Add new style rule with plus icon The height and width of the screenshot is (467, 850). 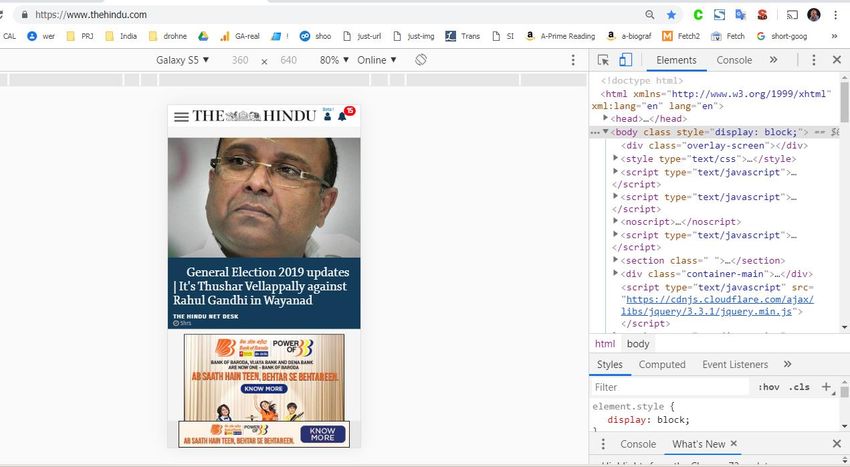826,387
